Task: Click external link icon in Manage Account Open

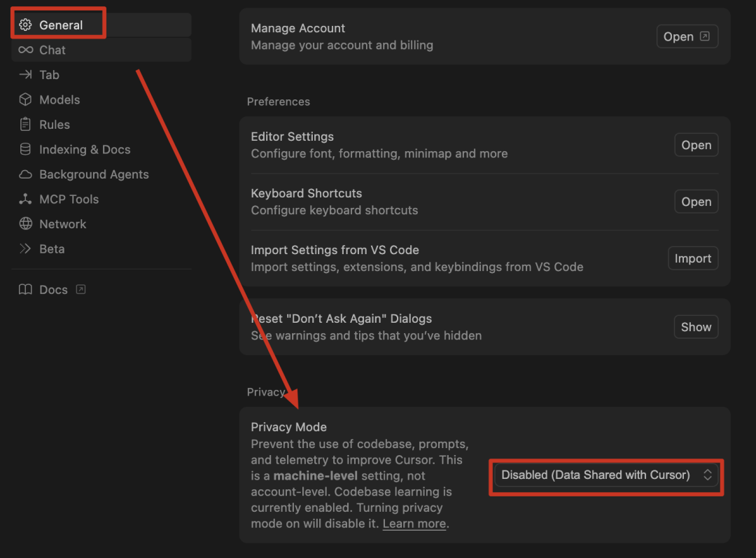Action: [x=704, y=36]
